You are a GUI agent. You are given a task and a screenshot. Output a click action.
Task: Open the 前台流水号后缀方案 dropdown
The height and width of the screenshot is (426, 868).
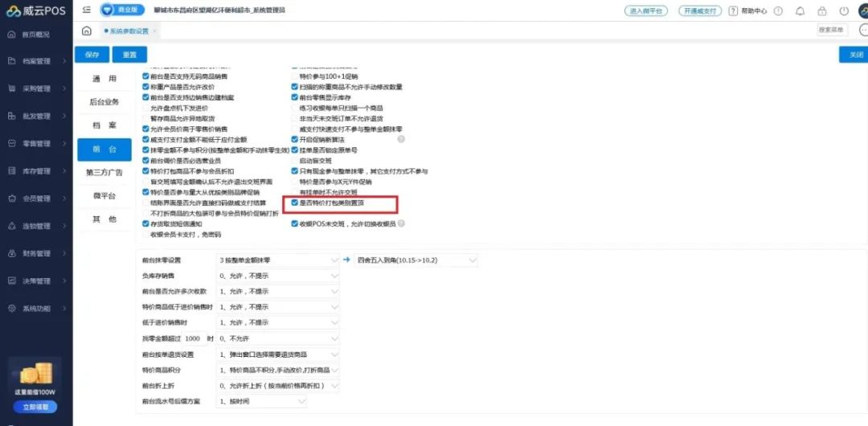pos(261,400)
